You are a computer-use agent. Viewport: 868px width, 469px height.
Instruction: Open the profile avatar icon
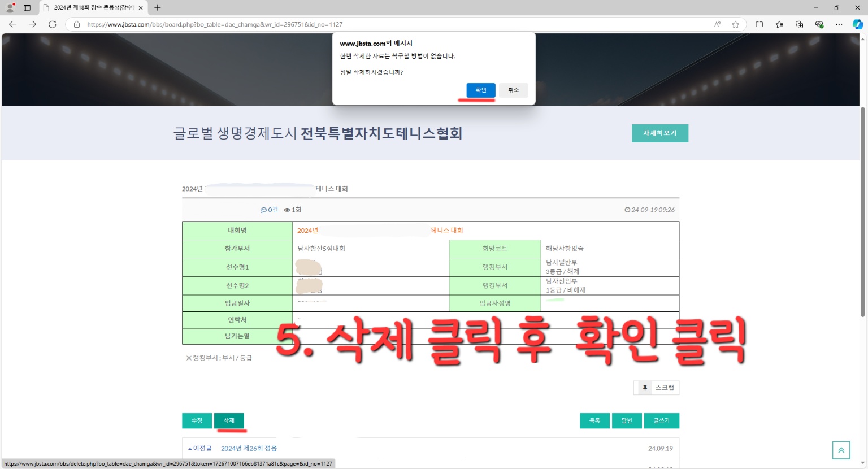(10, 7)
